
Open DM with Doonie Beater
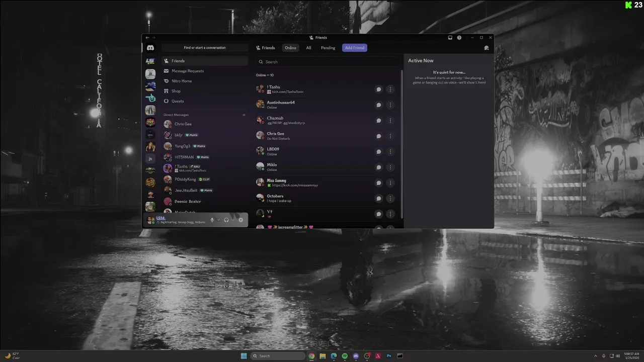205,202
